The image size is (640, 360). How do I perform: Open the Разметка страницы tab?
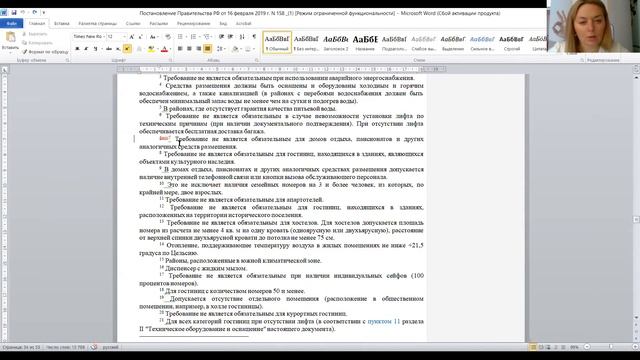98,24
